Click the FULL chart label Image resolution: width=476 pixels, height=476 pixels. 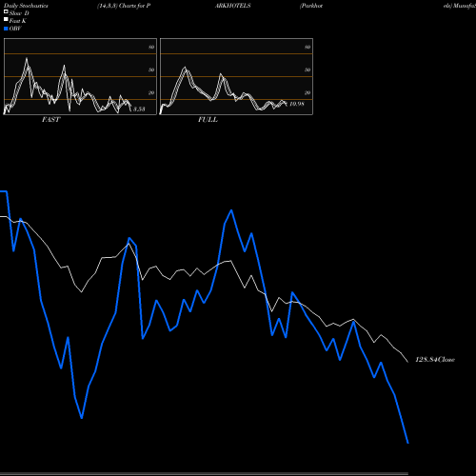pos(208,120)
